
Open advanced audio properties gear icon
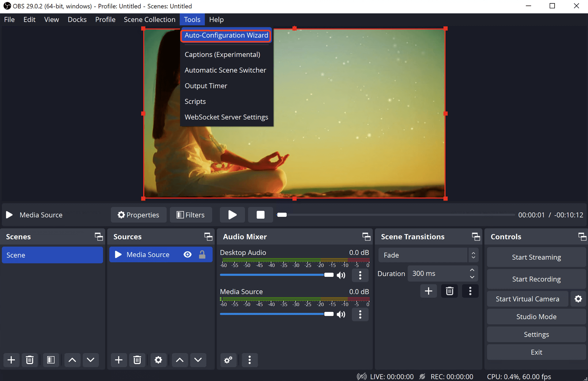(228, 360)
